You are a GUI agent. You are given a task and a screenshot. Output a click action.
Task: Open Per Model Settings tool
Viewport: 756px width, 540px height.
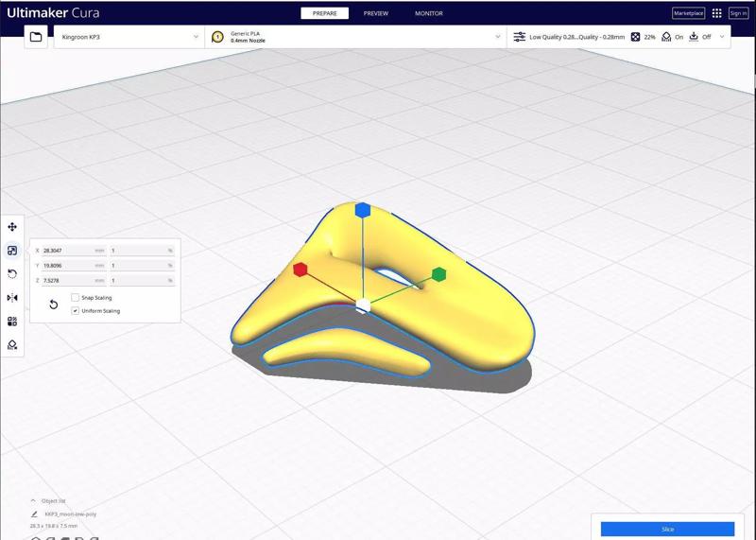click(x=12, y=322)
